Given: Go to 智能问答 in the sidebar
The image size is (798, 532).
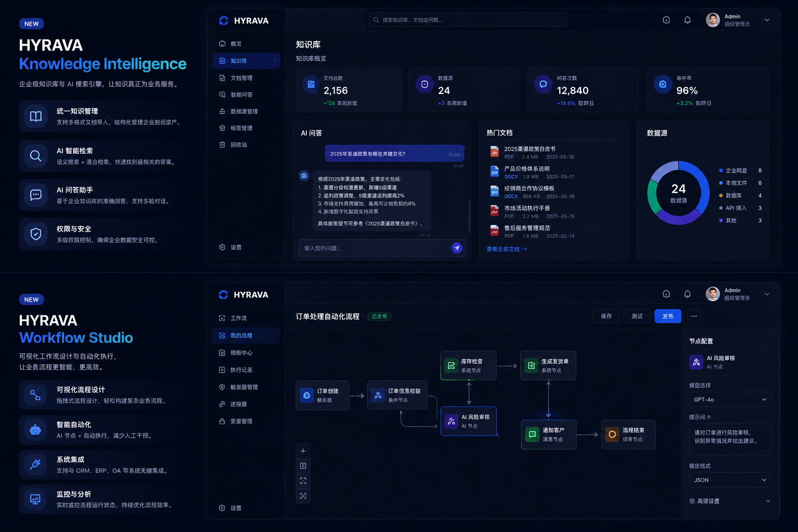Looking at the screenshot, I should coord(246,95).
